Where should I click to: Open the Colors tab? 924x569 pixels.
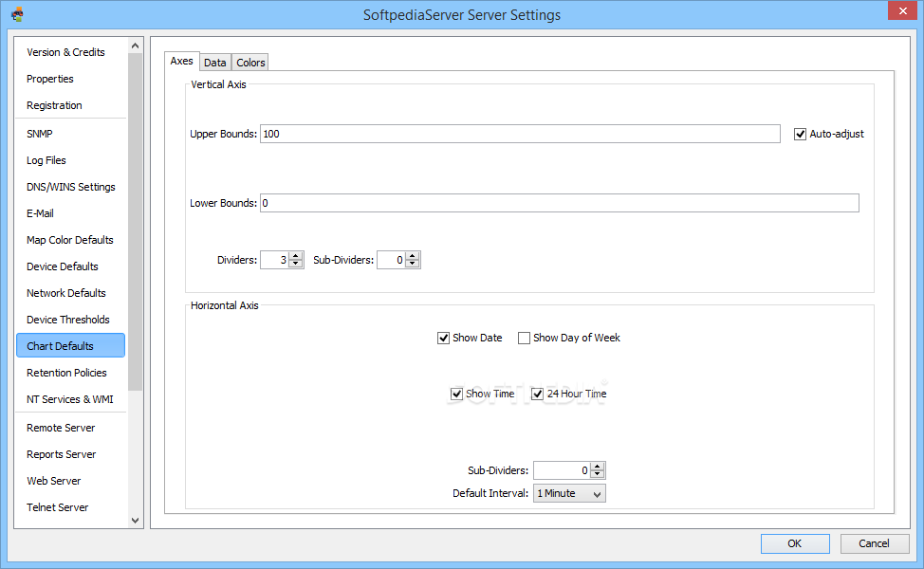(x=250, y=63)
